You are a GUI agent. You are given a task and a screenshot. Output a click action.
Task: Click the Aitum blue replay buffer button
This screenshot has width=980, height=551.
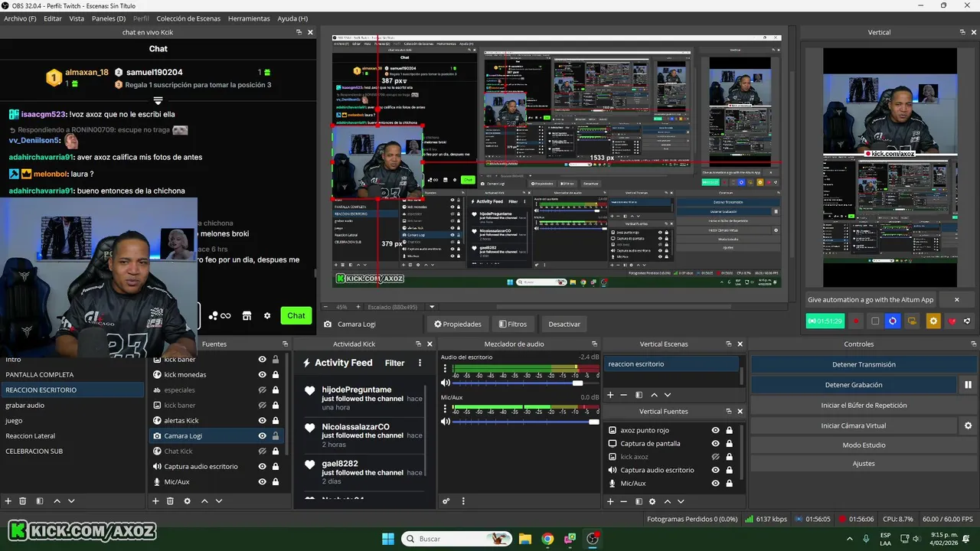pyautogui.click(x=893, y=321)
